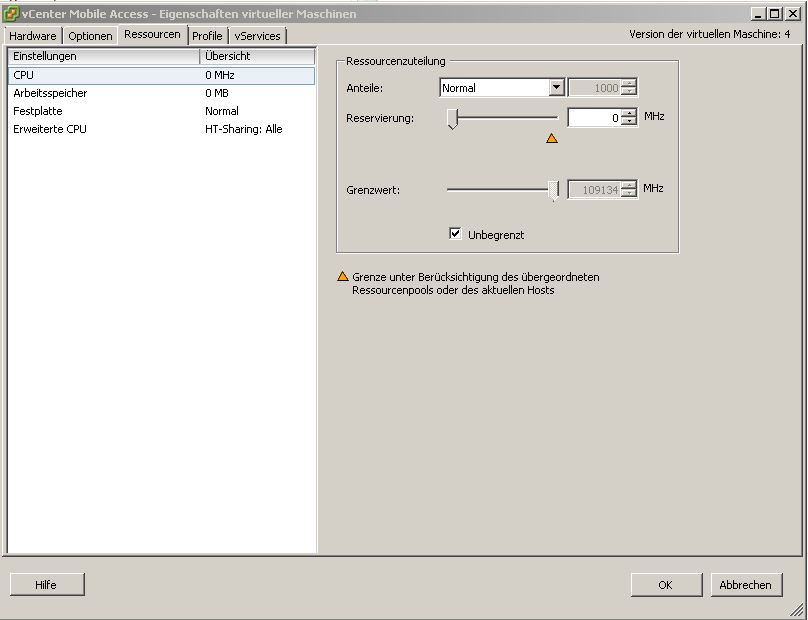Image resolution: width=808 pixels, height=620 pixels.
Task: Click the Reservierung MHz input field
Action: pyautogui.click(x=594, y=118)
